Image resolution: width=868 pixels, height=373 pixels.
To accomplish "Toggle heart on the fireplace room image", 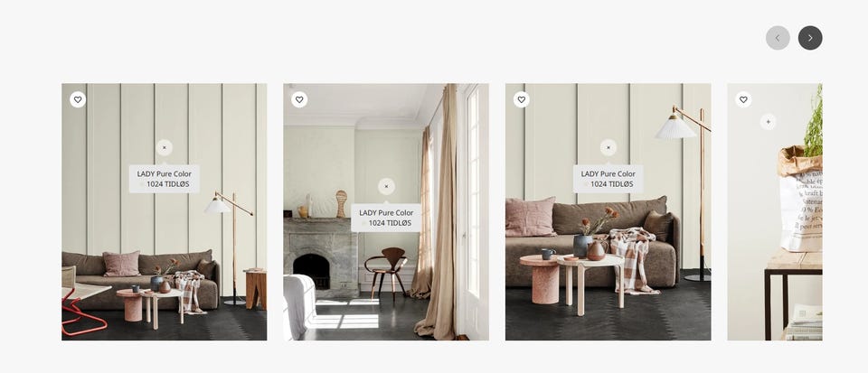I will 299,99.
